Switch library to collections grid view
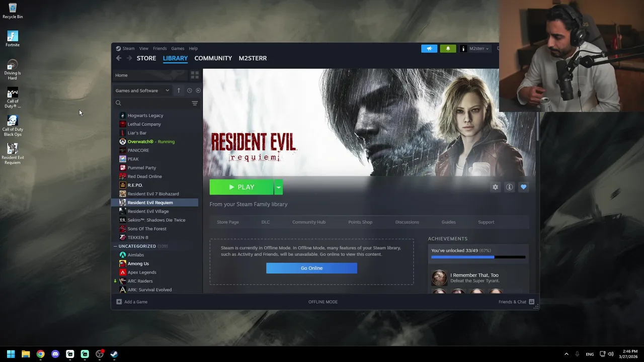 click(195, 75)
